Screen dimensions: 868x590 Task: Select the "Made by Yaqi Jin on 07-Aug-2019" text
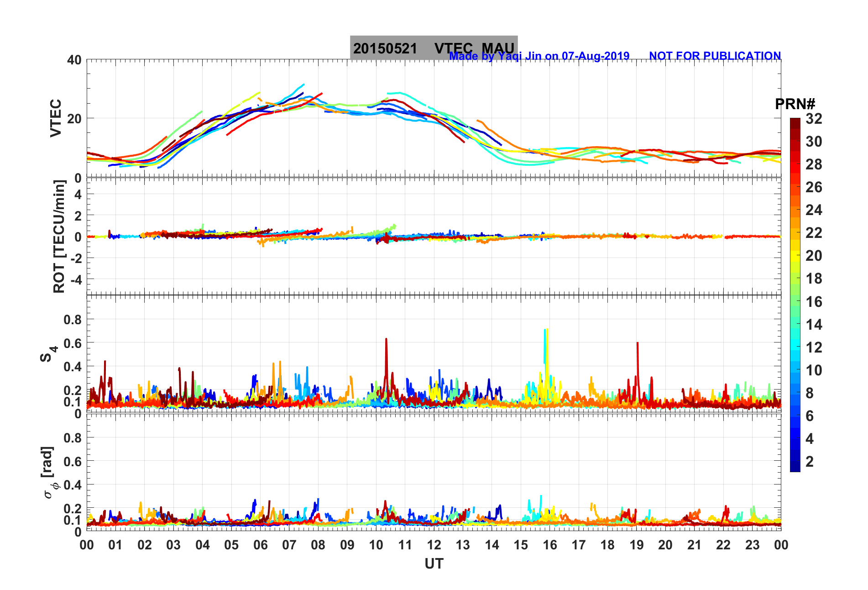coord(539,56)
